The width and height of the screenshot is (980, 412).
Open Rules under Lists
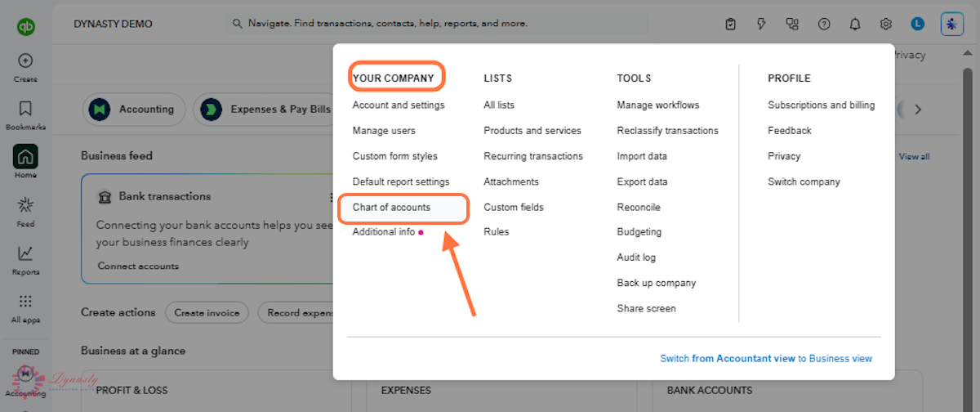tap(497, 232)
